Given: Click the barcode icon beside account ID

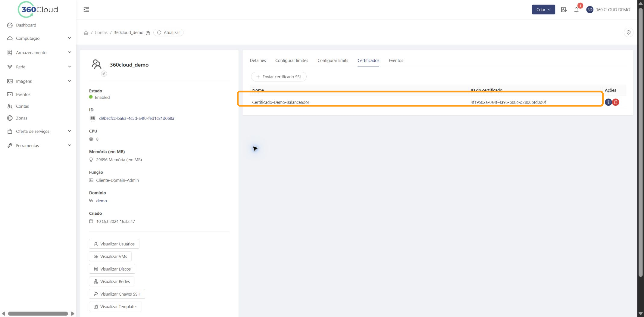Looking at the screenshot, I should 93,118.
